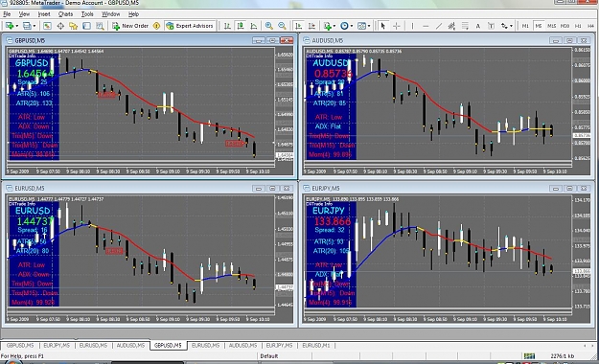The height and width of the screenshot is (364, 599).
Task: Open the Help menu
Action: pos(133,14)
